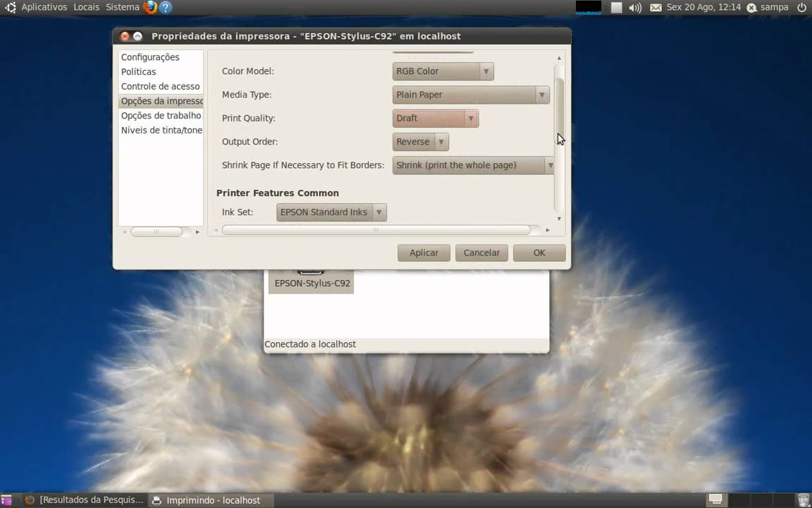This screenshot has width=812, height=508.
Task: Open the Media Type dropdown
Action: pos(471,95)
